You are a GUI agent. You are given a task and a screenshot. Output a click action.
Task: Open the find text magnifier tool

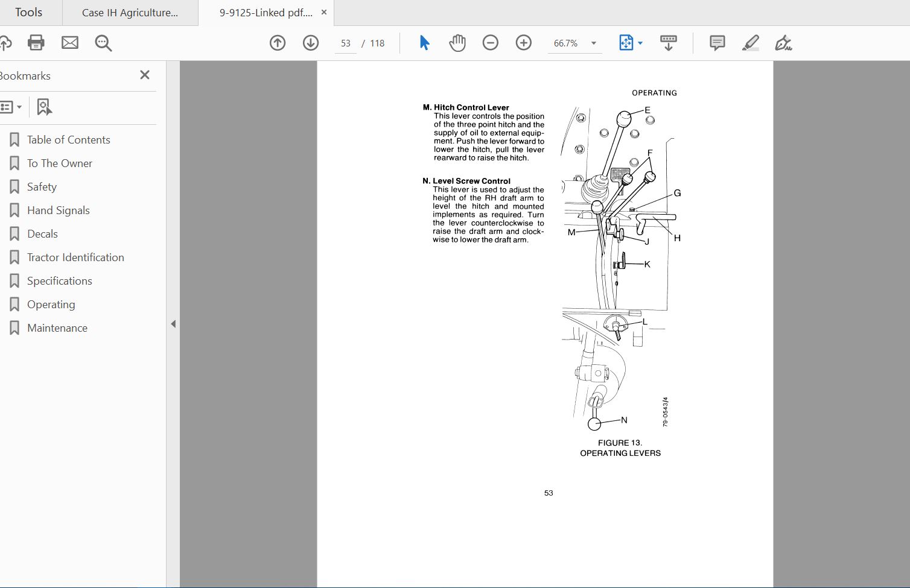(x=103, y=43)
